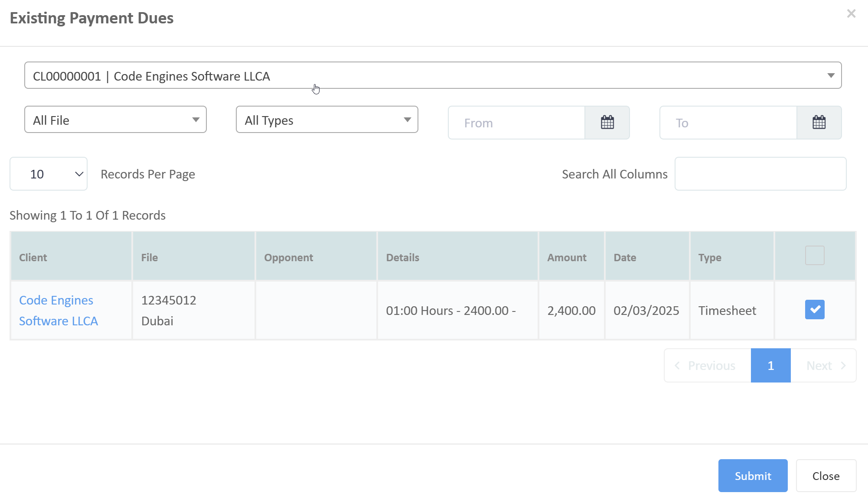The height and width of the screenshot is (496, 868).
Task: Click the To date input field
Action: coord(728,123)
